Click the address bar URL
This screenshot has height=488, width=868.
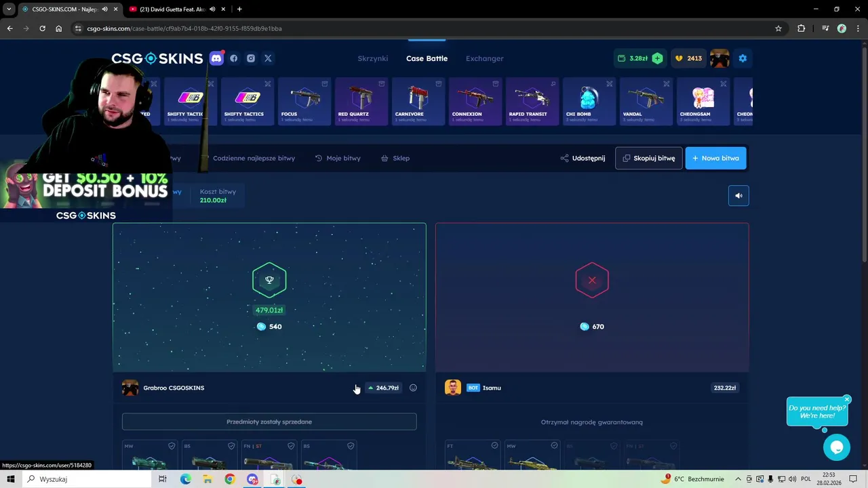point(184,28)
